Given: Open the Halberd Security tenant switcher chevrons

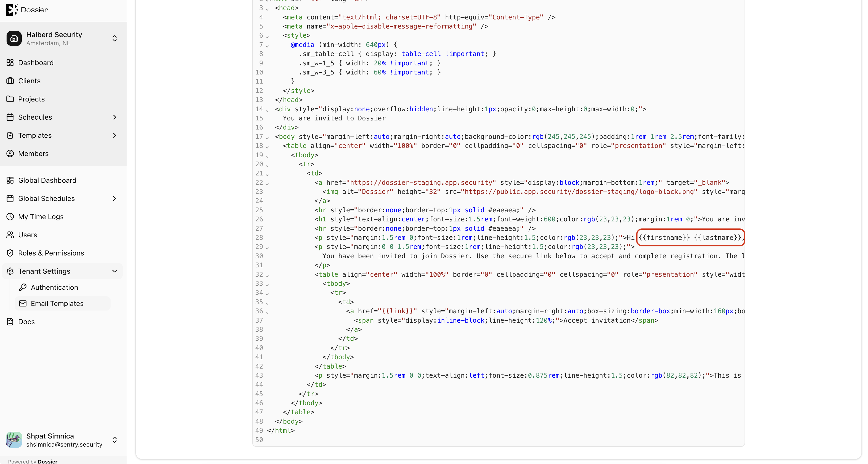Looking at the screenshot, I should pyautogui.click(x=115, y=38).
